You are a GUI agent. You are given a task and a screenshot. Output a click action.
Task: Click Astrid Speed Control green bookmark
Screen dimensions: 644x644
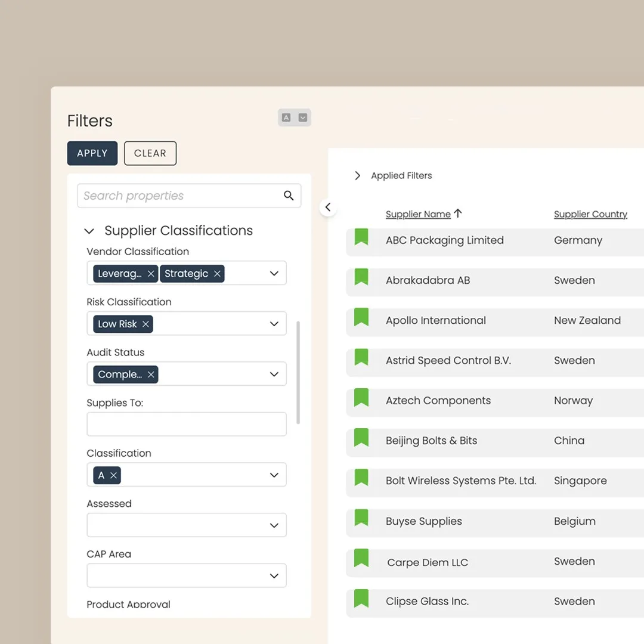click(361, 357)
